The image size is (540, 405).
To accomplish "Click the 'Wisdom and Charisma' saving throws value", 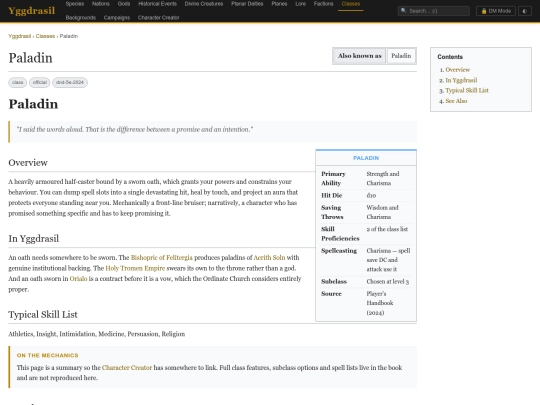I will [x=382, y=212].
